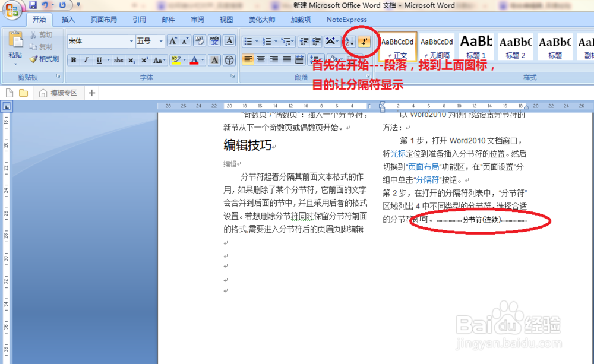Increase font size with Grow Font

tap(173, 41)
